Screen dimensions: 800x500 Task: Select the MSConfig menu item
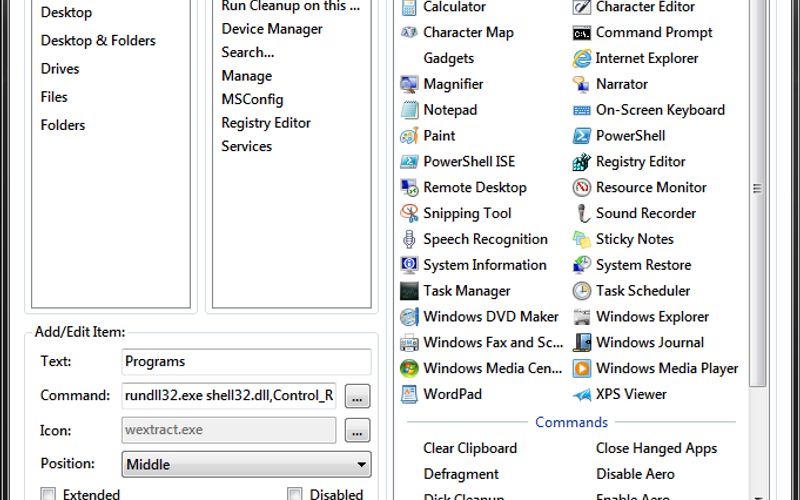(x=252, y=99)
